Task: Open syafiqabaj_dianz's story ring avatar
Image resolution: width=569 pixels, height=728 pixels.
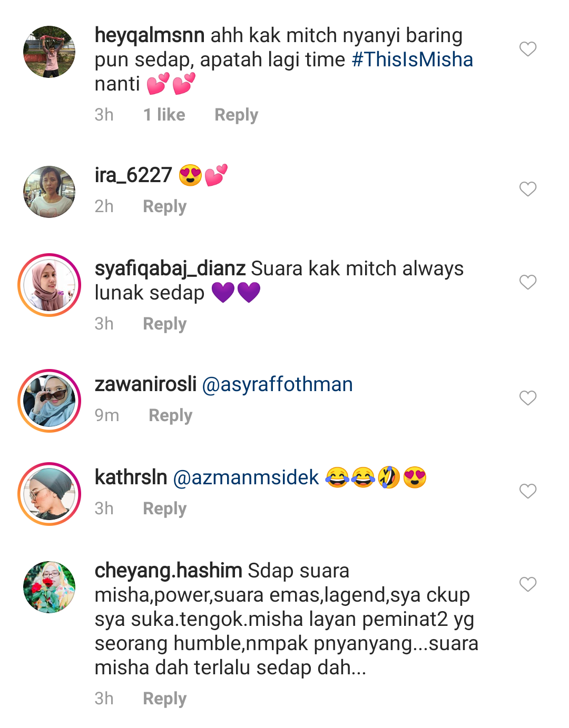Action: coord(50,285)
